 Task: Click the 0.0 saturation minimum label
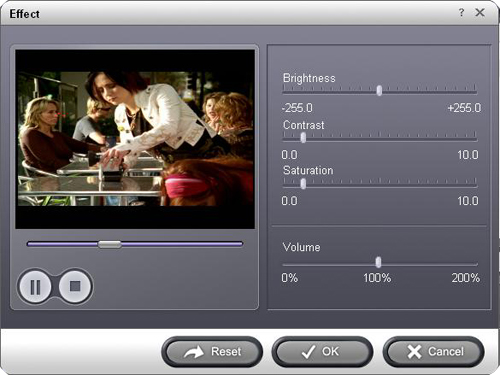[x=289, y=201]
